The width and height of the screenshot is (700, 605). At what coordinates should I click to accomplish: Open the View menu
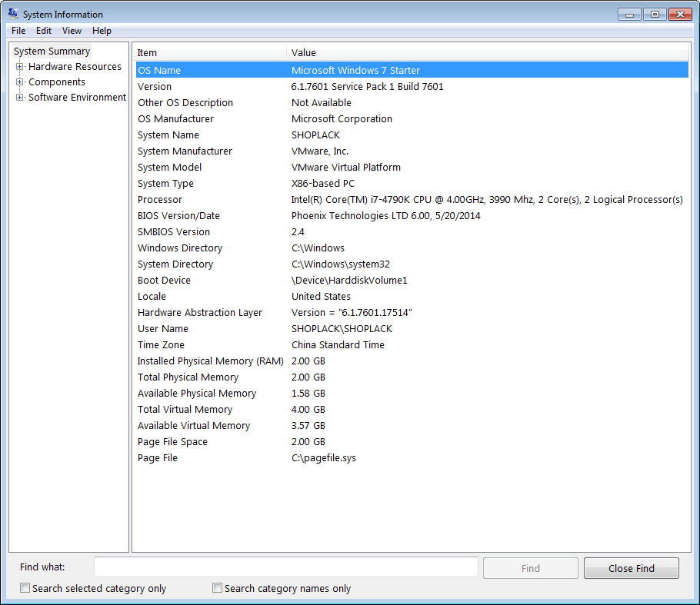(72, 31)
